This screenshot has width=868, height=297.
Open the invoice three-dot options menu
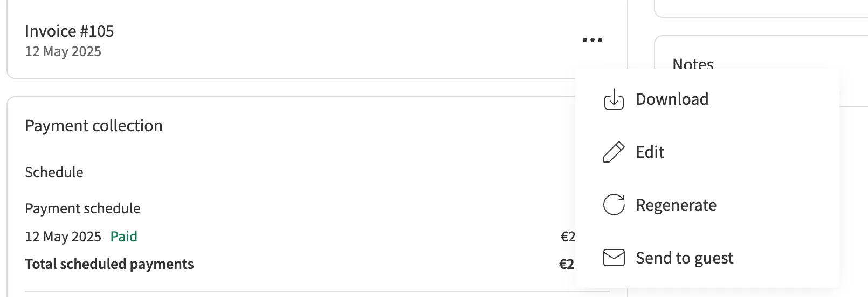592,40
